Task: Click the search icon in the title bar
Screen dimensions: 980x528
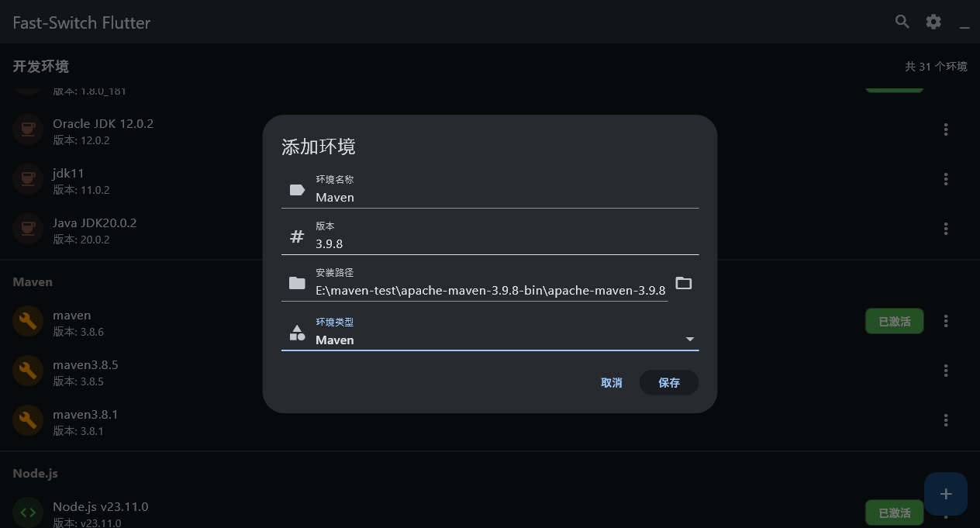Action: (x=902, y=22)
